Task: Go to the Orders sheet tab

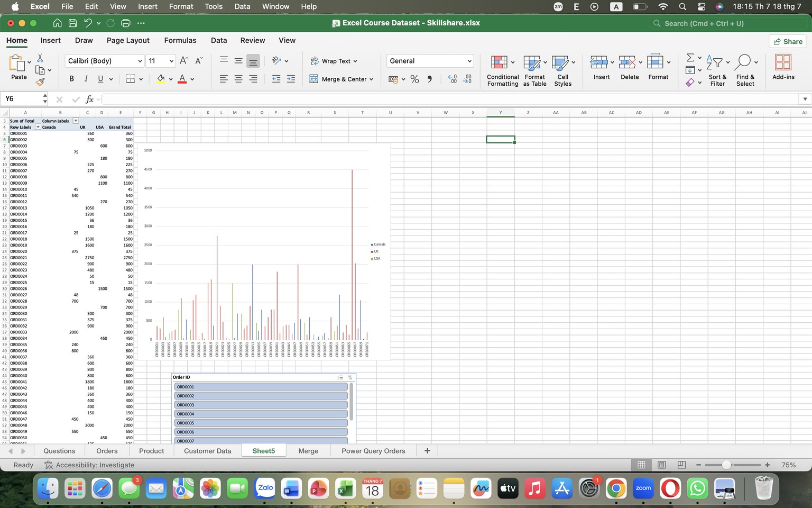Action: [x=107, y=451]
